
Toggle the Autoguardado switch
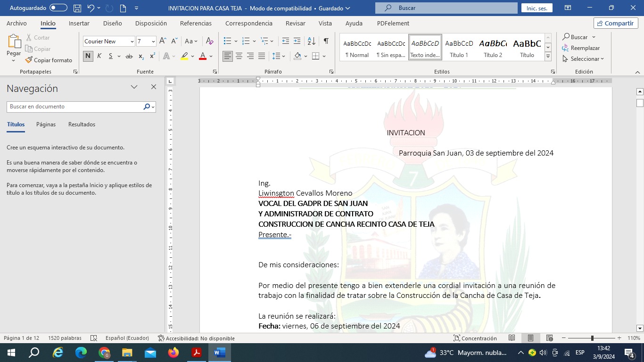coord(58,8)
